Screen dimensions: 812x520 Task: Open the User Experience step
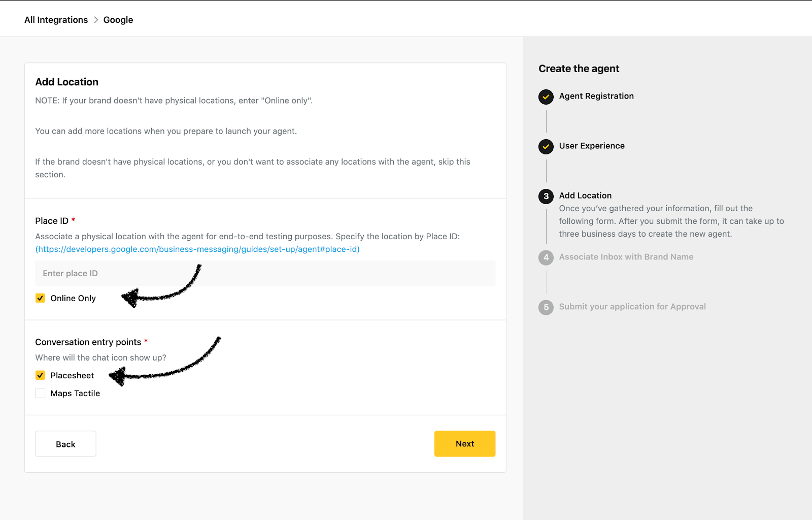point(592,146)
